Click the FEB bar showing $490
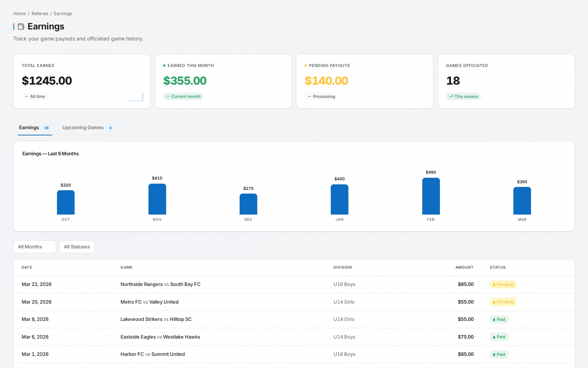This screenshot has width=588, height=368. point(431,196)
